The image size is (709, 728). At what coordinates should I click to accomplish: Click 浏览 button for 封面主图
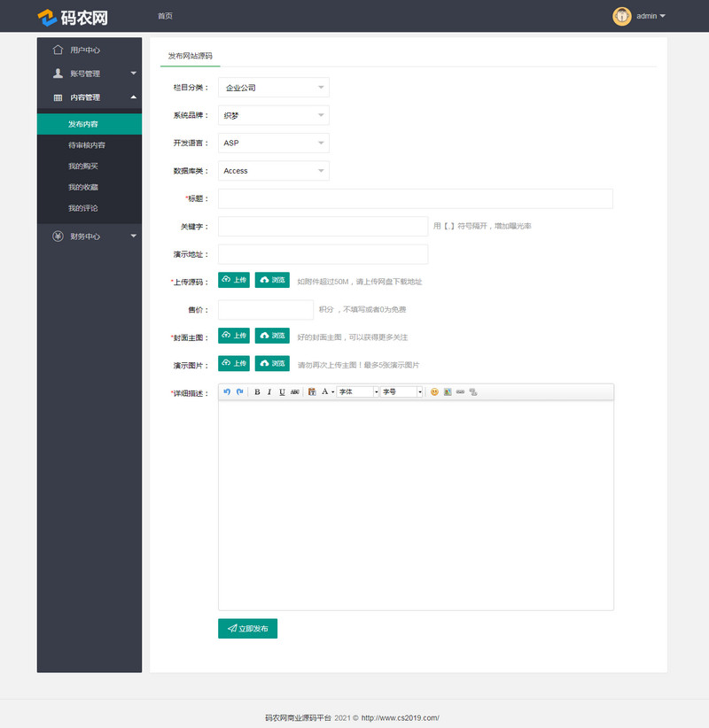pyautogui.click(x=272, y=336)
